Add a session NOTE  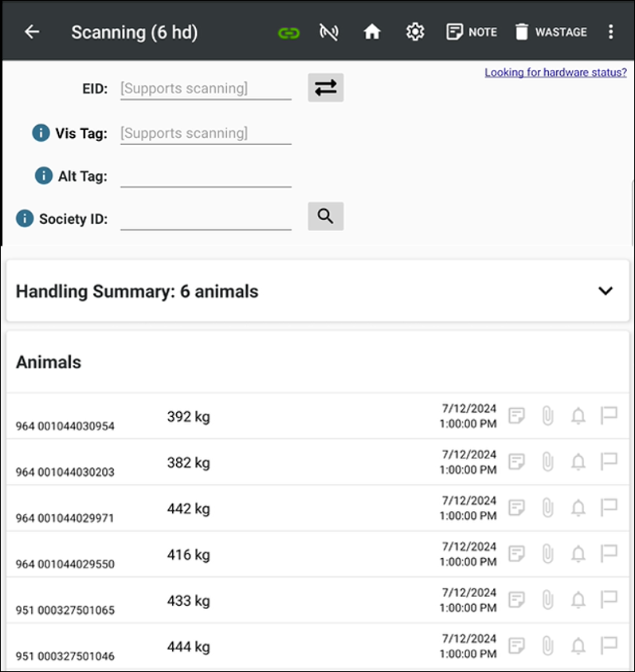click(472, 32)
